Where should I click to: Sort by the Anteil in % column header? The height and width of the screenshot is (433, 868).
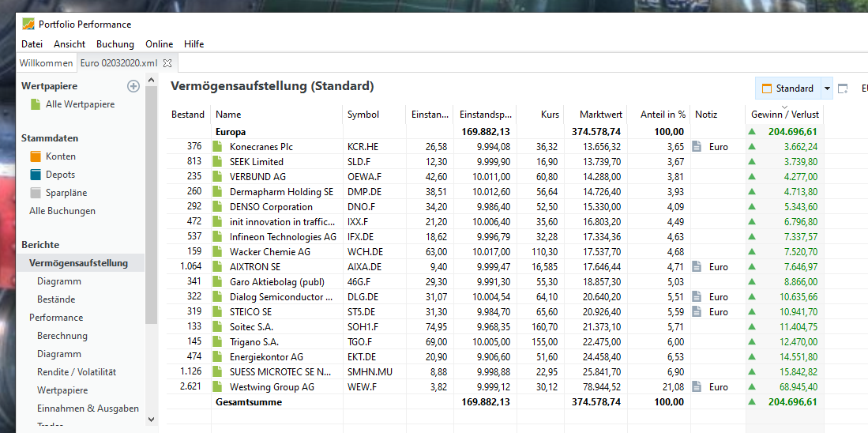point(659,115)
